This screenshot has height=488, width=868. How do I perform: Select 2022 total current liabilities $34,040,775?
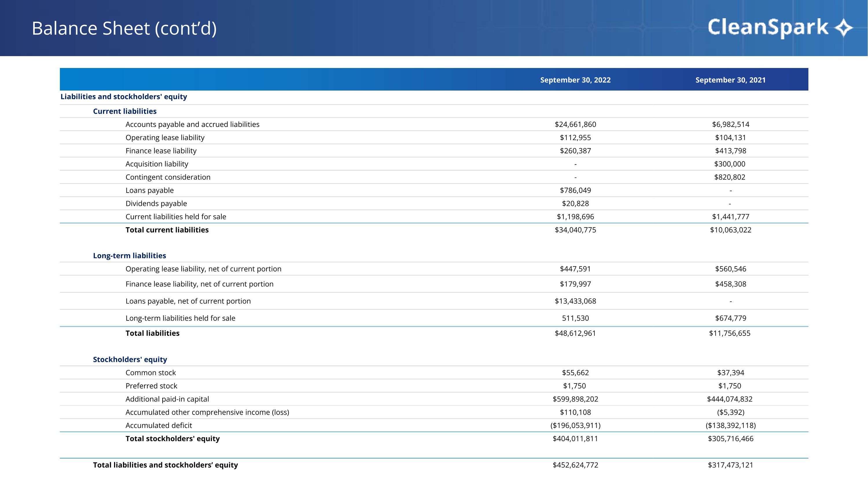click(575, 230)
